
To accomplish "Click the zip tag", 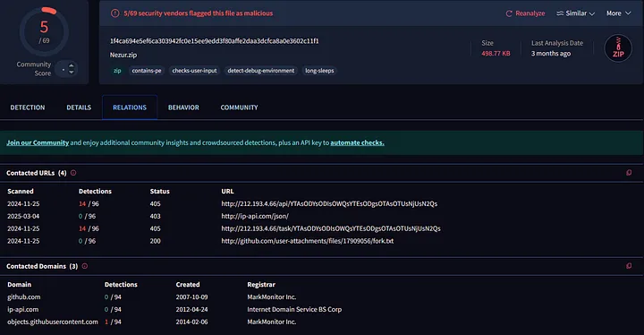I will tap(117, 71).
